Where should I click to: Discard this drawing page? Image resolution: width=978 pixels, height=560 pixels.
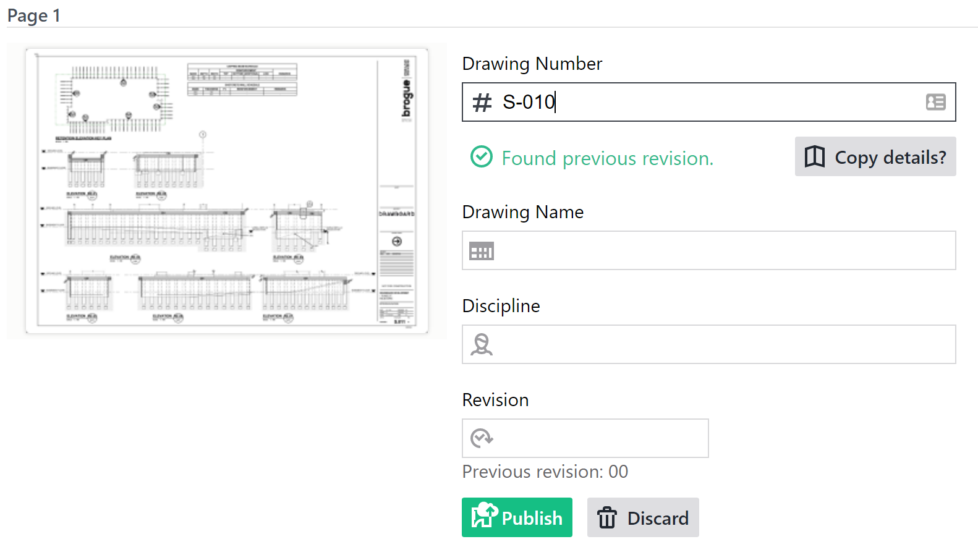point(643,518)
